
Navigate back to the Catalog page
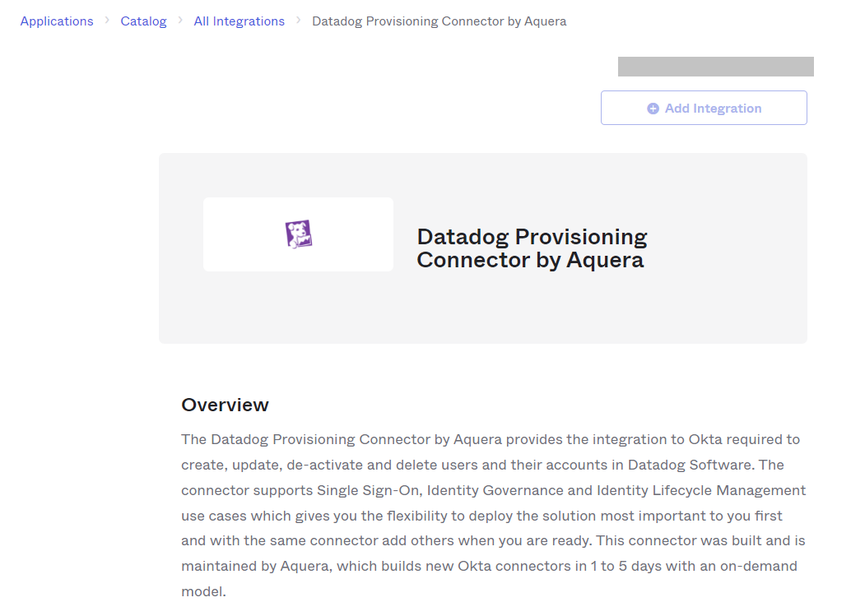[143, 21]
